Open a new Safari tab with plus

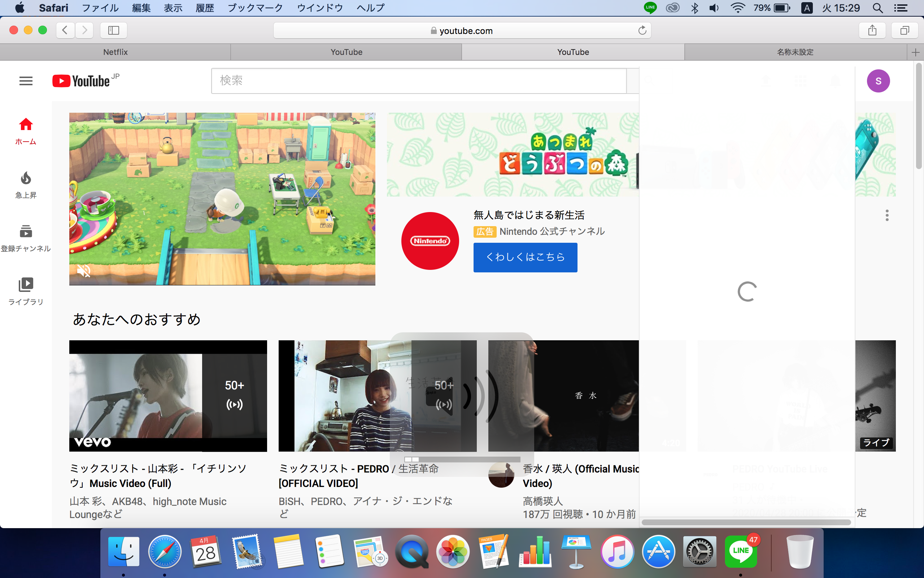tap(915, 52)
